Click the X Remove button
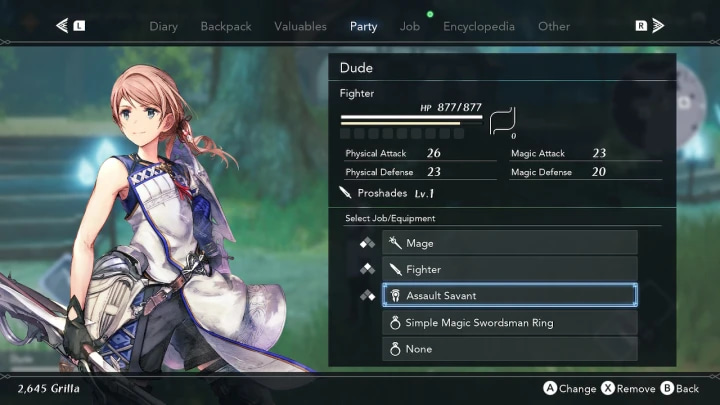The image size is (720, 405). (628, 388)
